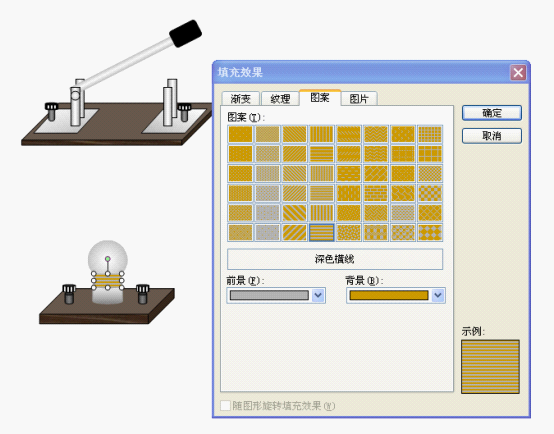Switch to the 渐变 gradient tab
The height and width of the screenshot is (434, 554).
(241, 99)
